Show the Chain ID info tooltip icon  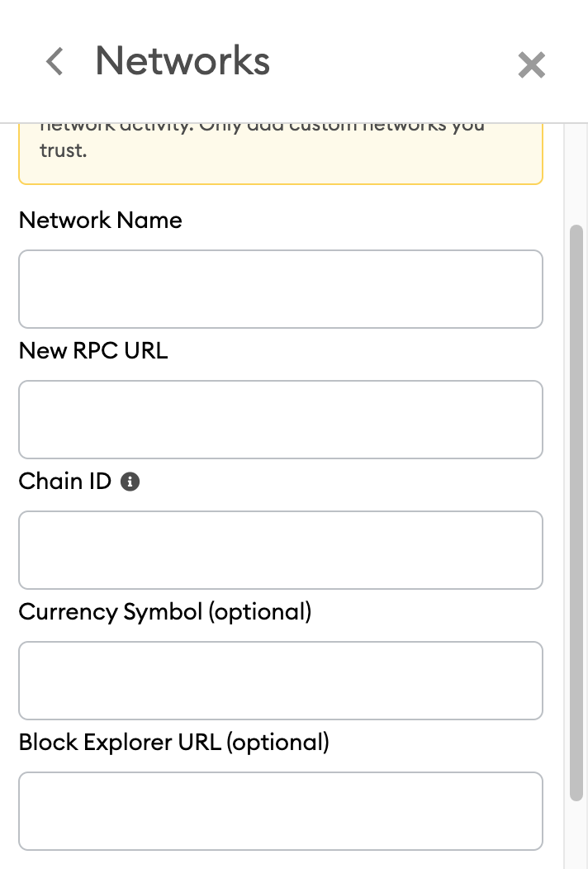[x=130, y=482]
